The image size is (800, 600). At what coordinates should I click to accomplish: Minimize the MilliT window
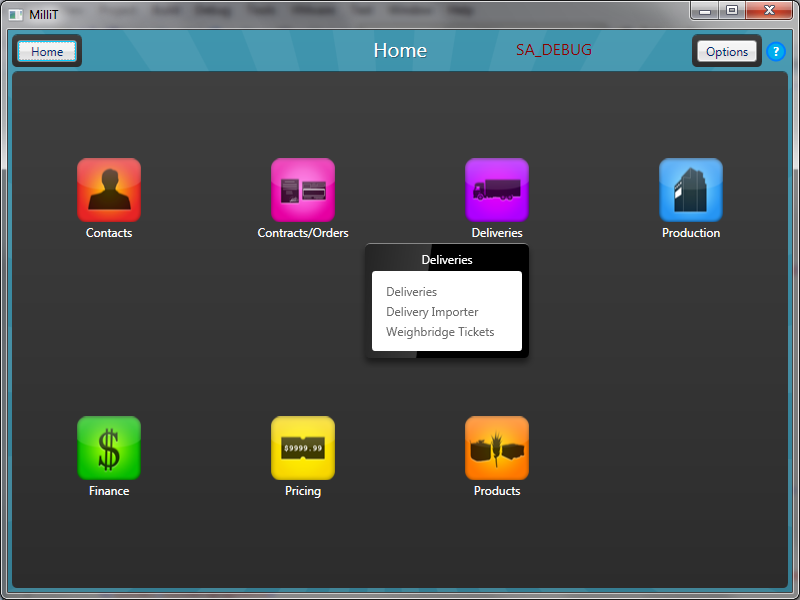[x=706, y=10]
